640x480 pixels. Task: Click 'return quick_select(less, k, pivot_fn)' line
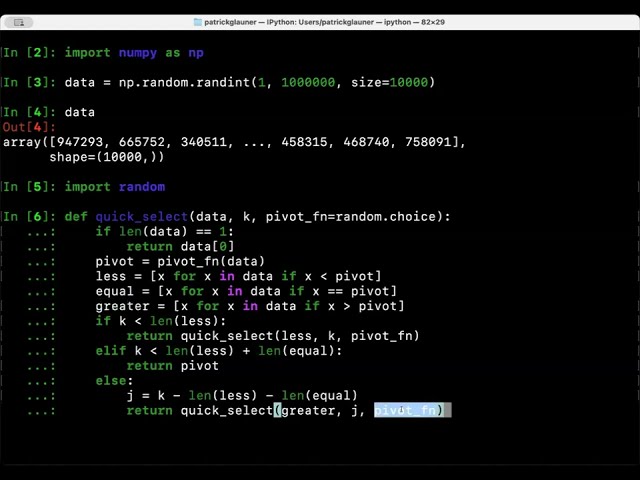pyautogui.click(x=273, y=336)
